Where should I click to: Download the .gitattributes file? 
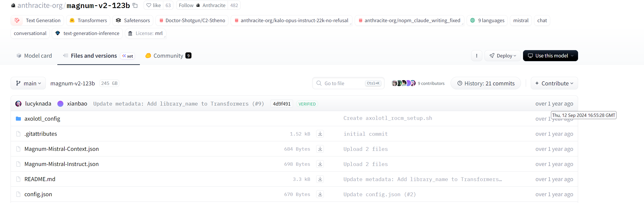[x=320, y=134]
